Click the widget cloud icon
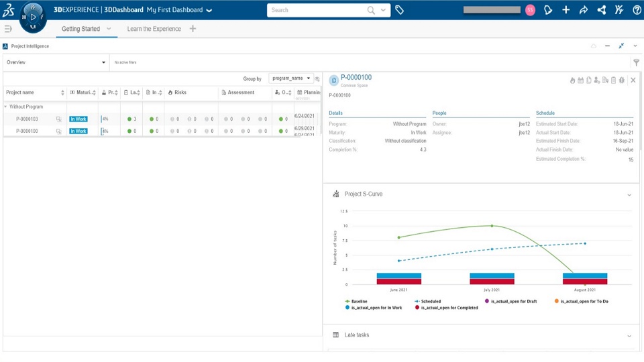Image resolution: width=644 pixels, height=362 pixels. pos(594,46)
